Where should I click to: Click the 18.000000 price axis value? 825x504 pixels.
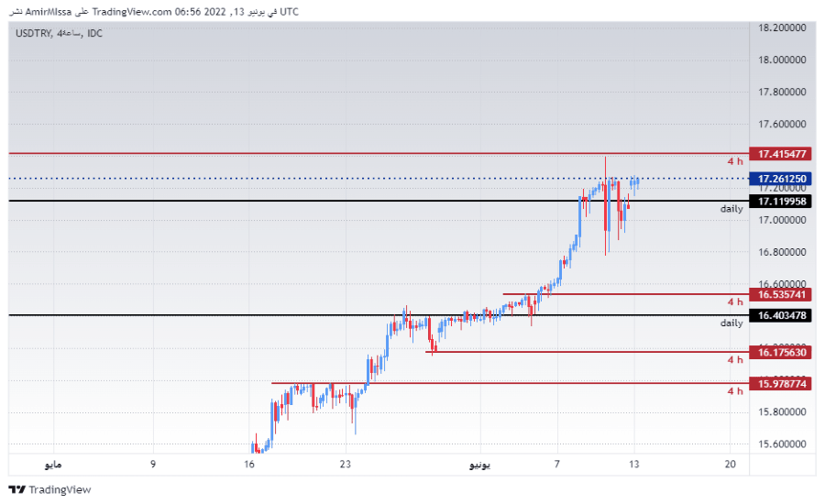click(782, 60)
